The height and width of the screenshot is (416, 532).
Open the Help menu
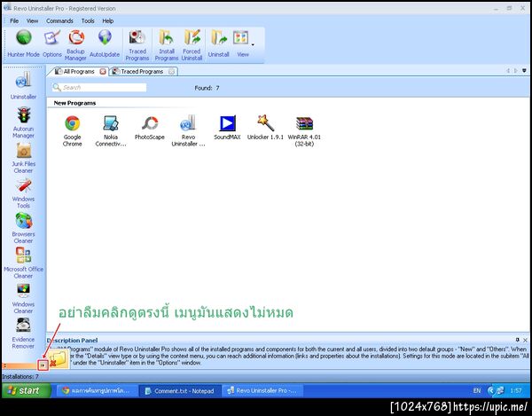tap(108, 21)
